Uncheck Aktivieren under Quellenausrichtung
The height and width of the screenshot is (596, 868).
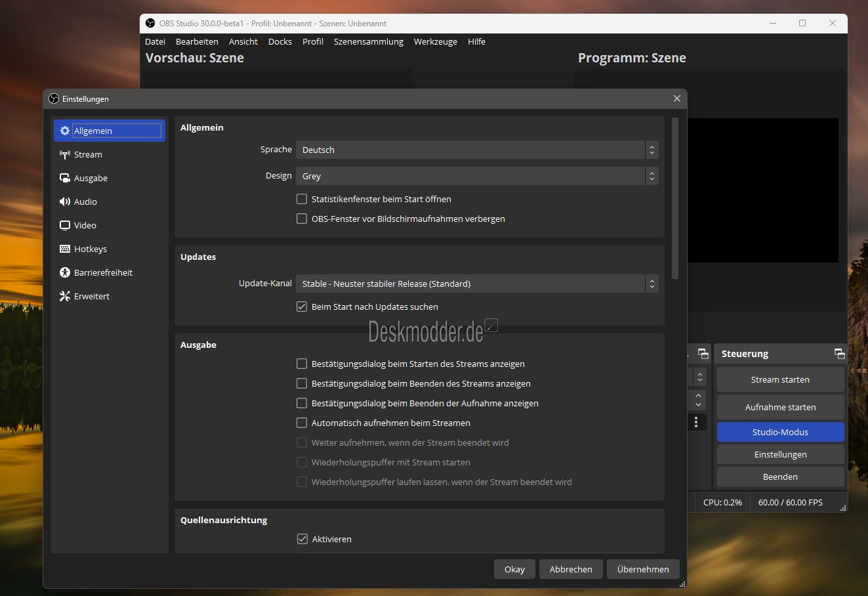pos(302,539)
